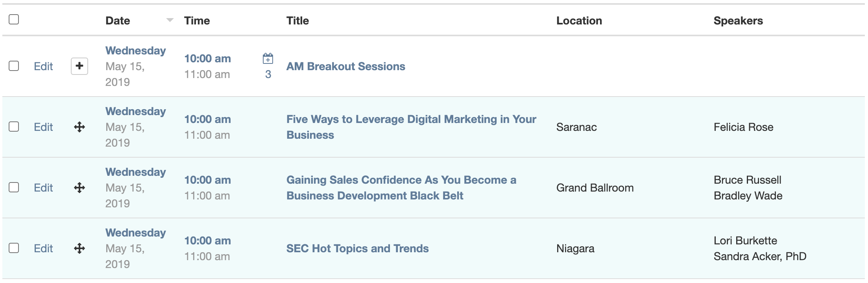Click the Date column header

tap(118, 20)
